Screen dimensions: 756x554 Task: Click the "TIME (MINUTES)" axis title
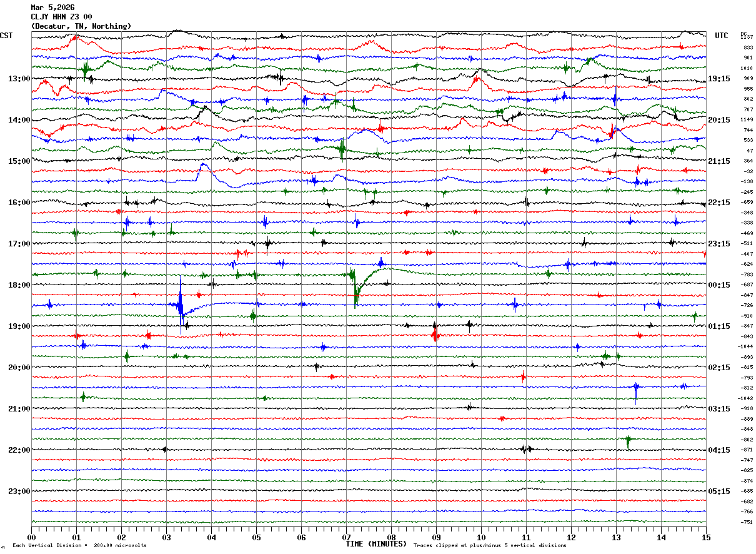click(x=376, y=544)
